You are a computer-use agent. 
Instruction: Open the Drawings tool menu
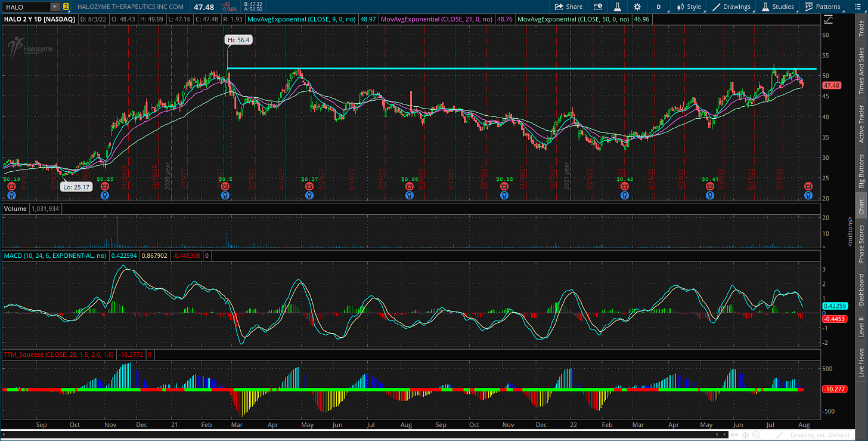(x=733, y=7)
